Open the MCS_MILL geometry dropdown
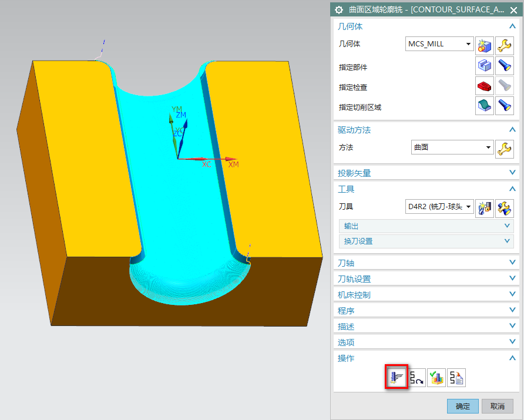 point(468,44)
